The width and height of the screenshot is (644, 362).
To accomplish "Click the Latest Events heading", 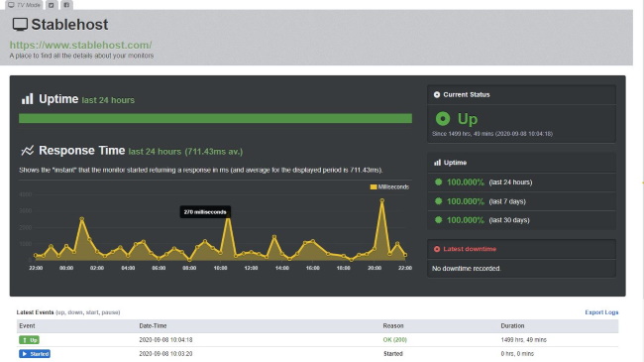I will click(35, 312).
